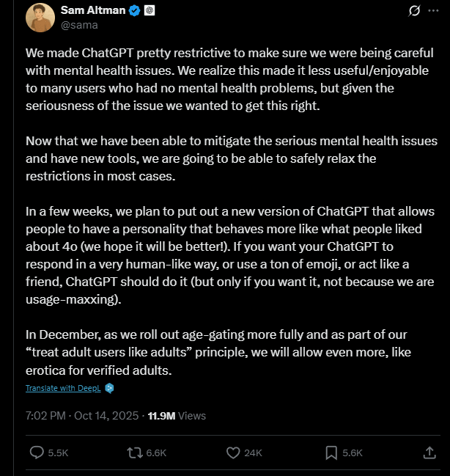Open the share post icon

tap(429, 453)
